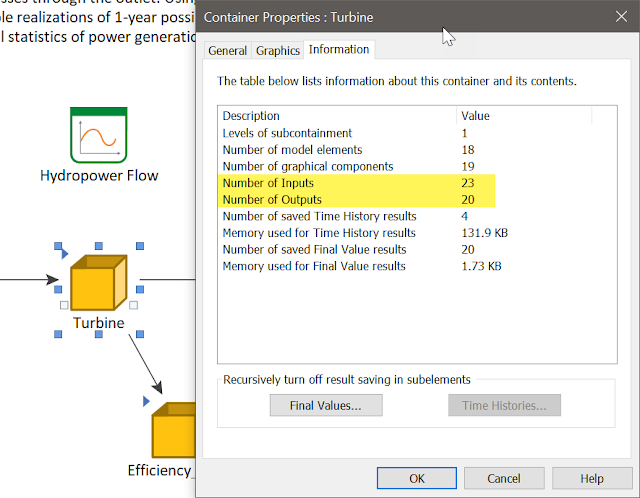Open Help for container properties
Viewport: 640px width, 498px height.
592,478
